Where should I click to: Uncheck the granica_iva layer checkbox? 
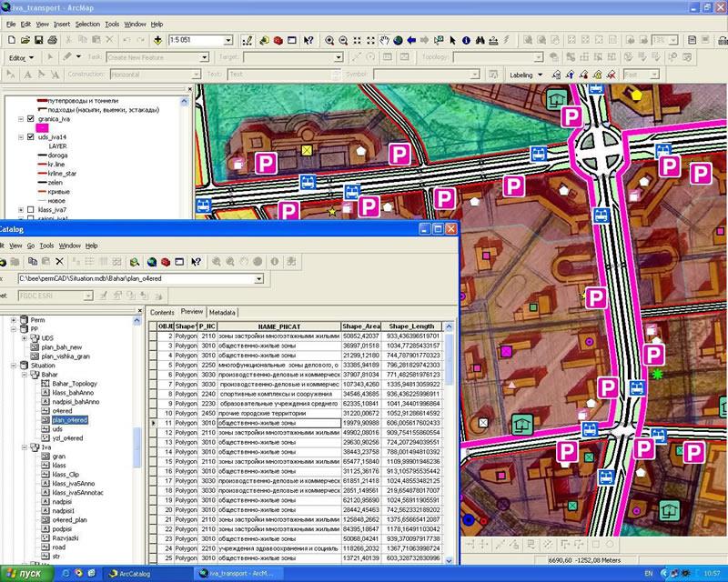pos(32,119)
